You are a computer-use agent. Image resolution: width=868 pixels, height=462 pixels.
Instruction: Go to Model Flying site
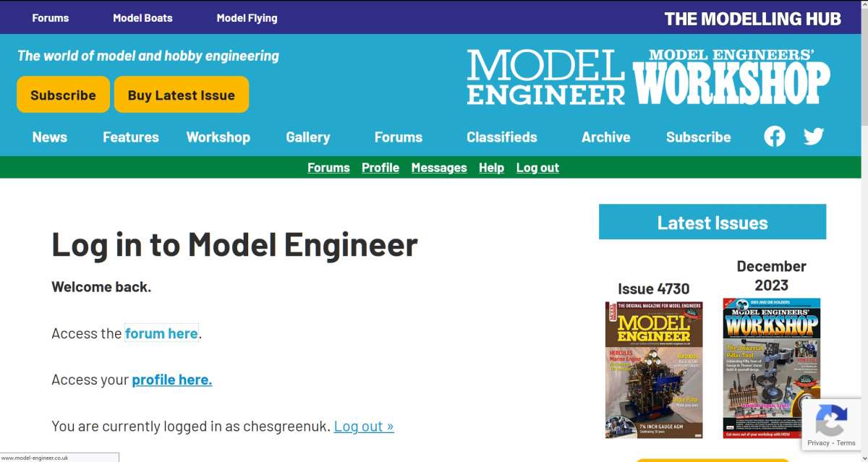[x=247, y=18]
